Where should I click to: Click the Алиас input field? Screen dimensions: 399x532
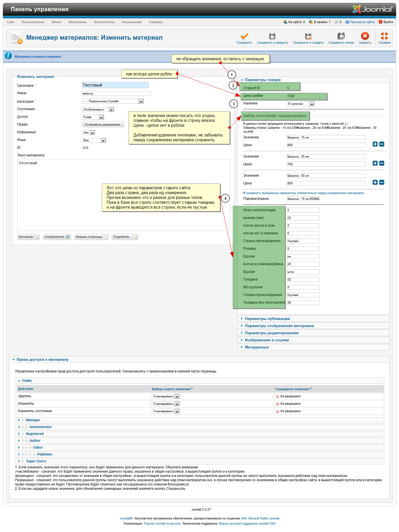pyautogui.click(x=116, y=94)
